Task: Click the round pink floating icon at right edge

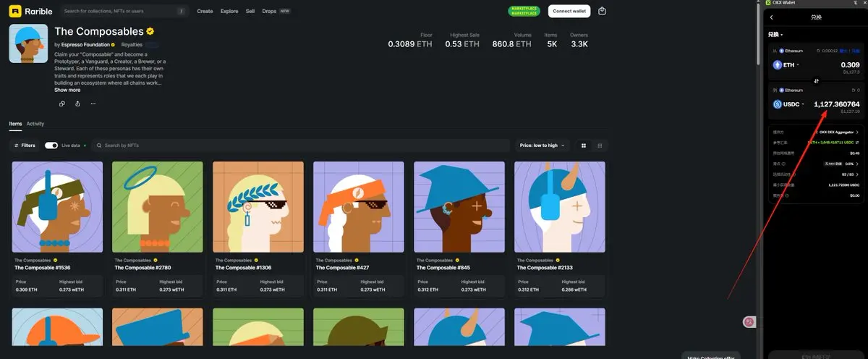Action: [749, 322]
